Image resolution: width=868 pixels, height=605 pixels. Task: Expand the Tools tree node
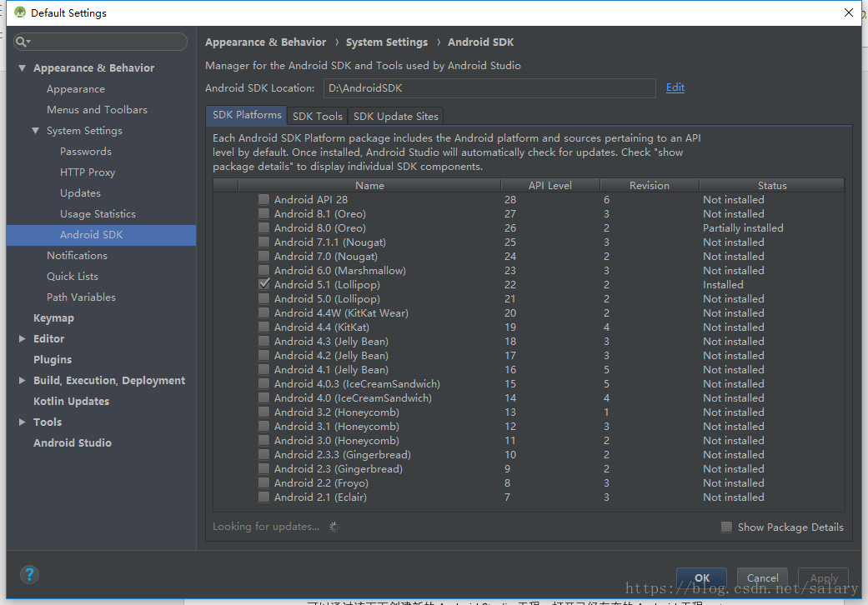point(23,422)
